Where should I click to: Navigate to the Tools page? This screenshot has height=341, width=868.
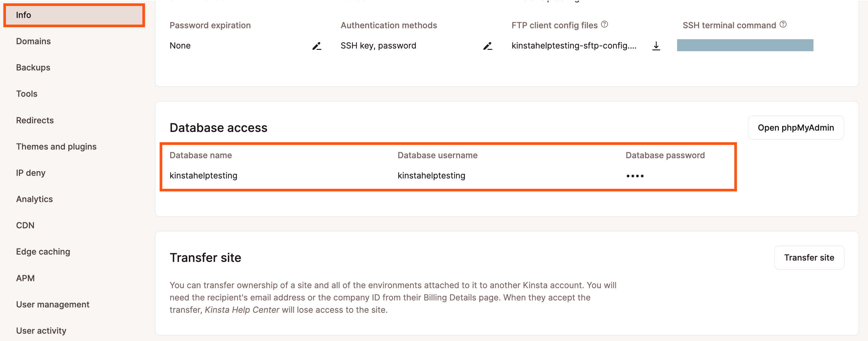point(26,94)
